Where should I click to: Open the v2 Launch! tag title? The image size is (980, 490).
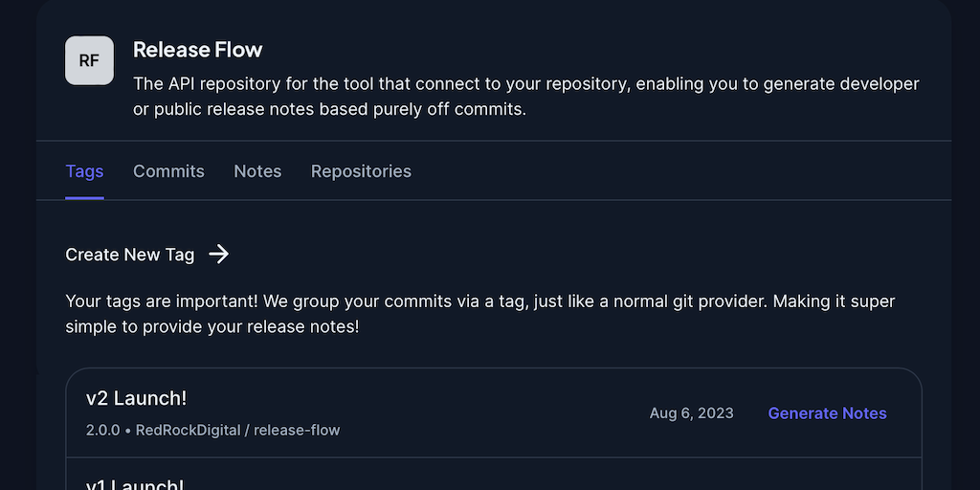pos(136,398)
